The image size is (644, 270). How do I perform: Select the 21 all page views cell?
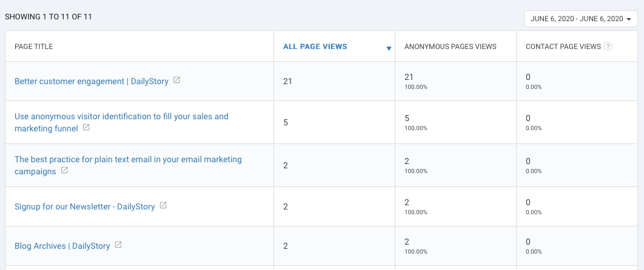pyautogui.click(x=334, y=81)
